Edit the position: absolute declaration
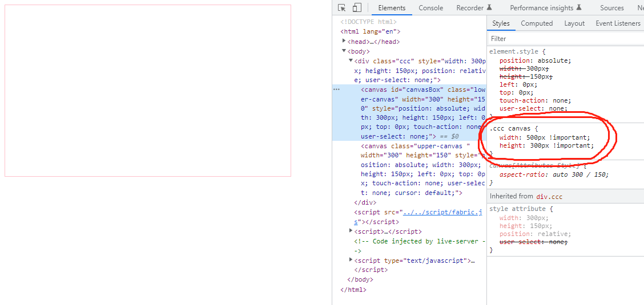 click(x=535, y=60)
